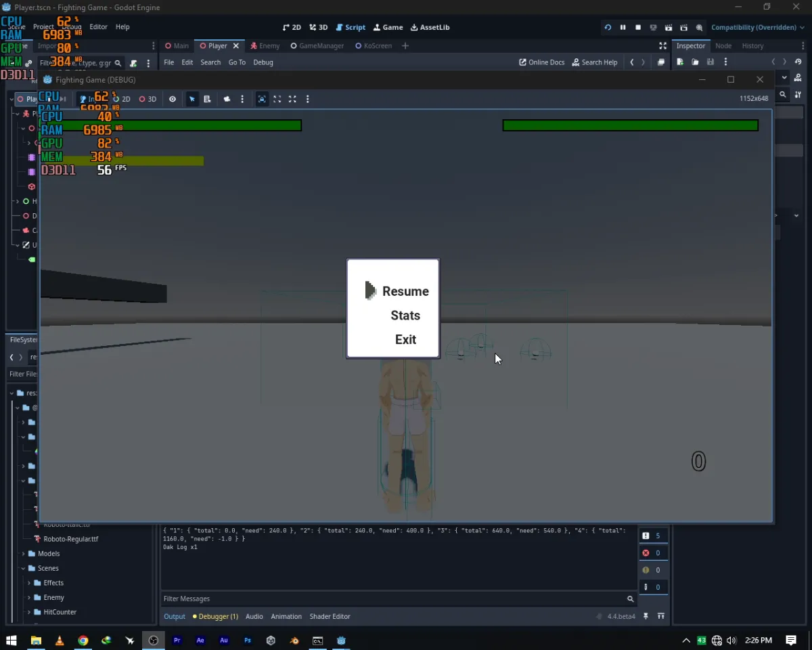Image resolution: width=812 pixels, height=650 pixels.
Task: Open the Audio bottom panel
Action: click(x=254, y=616)
